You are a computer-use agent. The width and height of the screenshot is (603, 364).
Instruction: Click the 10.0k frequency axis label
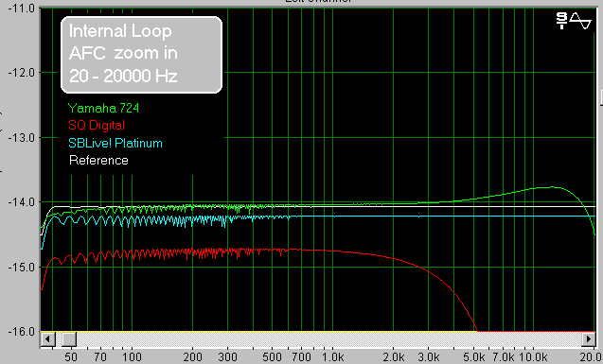[533, 357]
